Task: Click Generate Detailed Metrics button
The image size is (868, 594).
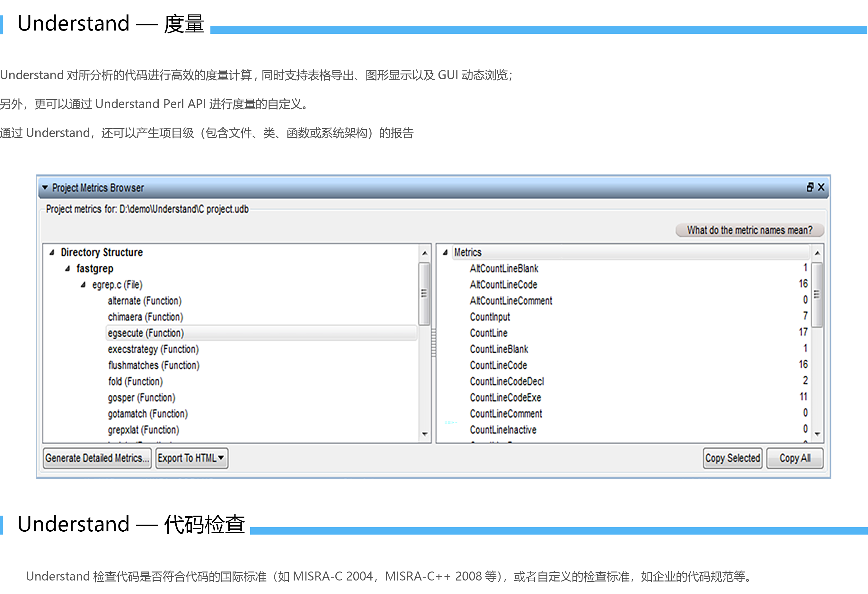Action: click(x=97, y=458)
